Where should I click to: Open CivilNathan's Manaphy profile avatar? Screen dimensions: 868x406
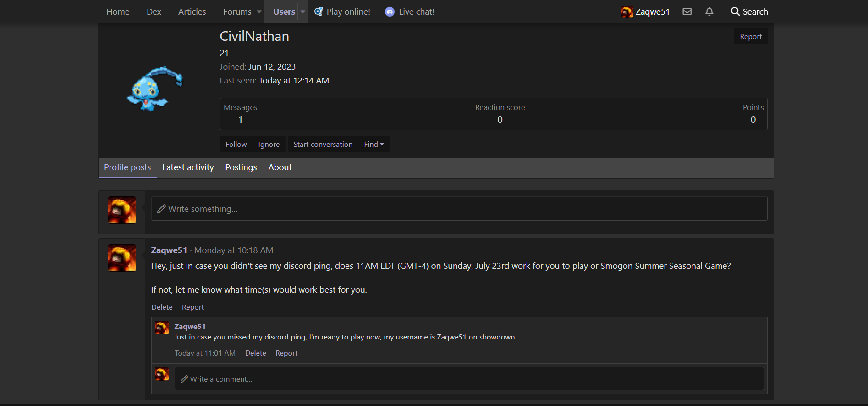[155, 88]
